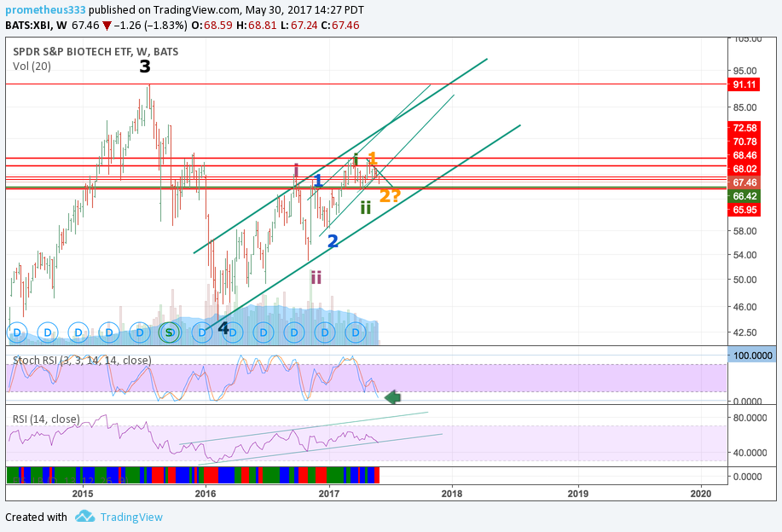The image size is (782, 532).
Task: Click the 2020 time axis label
Action: (701, 494)
